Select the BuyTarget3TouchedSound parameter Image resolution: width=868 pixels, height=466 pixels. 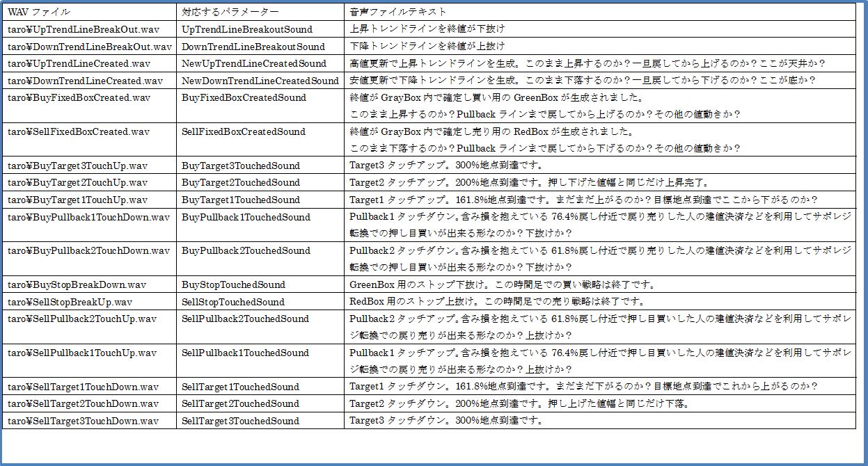pyautogui.click(x=241, y=166)
